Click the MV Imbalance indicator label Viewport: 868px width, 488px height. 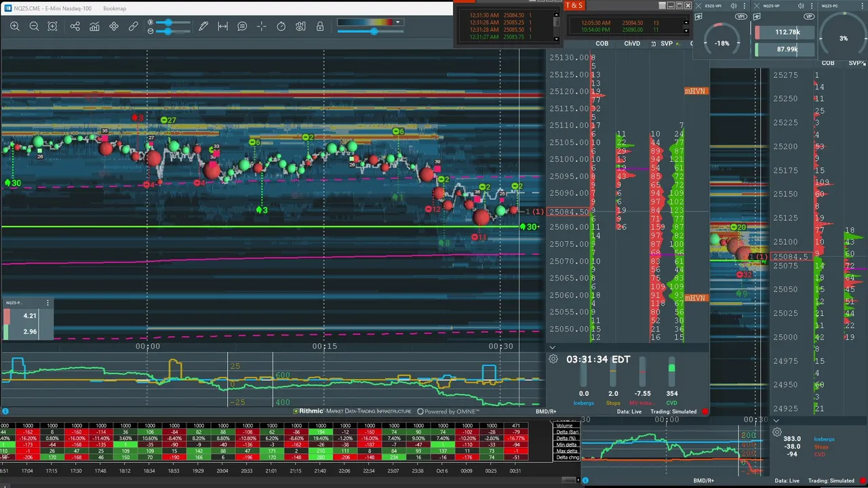[642, 403]
